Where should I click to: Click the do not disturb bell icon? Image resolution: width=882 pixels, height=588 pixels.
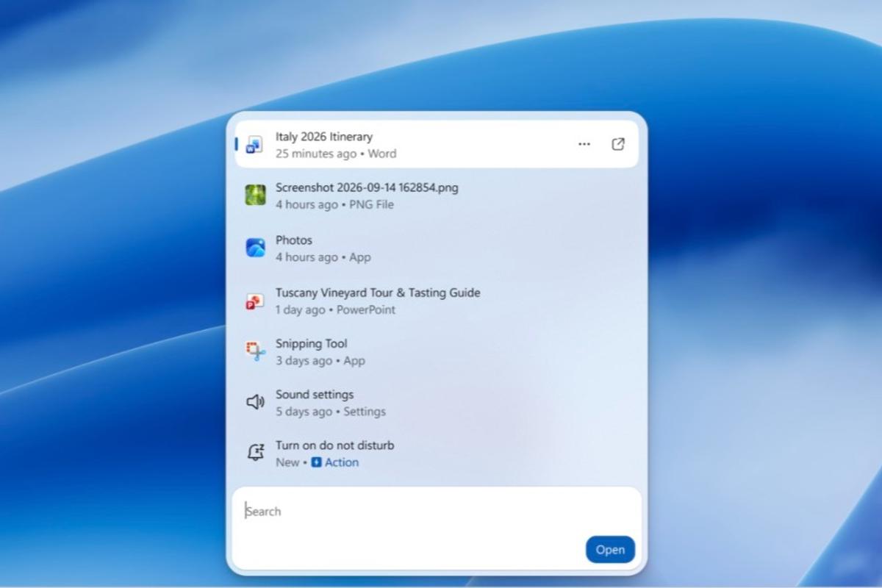[x=255, y=453]
